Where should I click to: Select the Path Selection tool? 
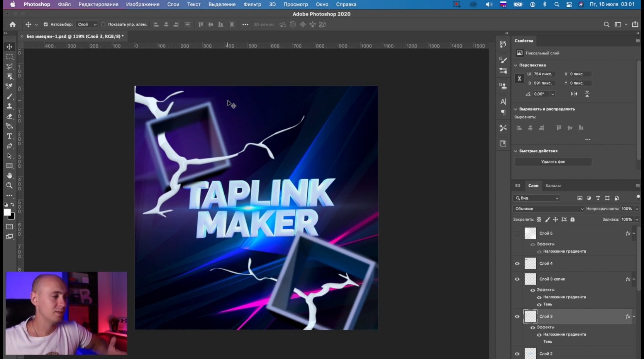tap(9, 156)
